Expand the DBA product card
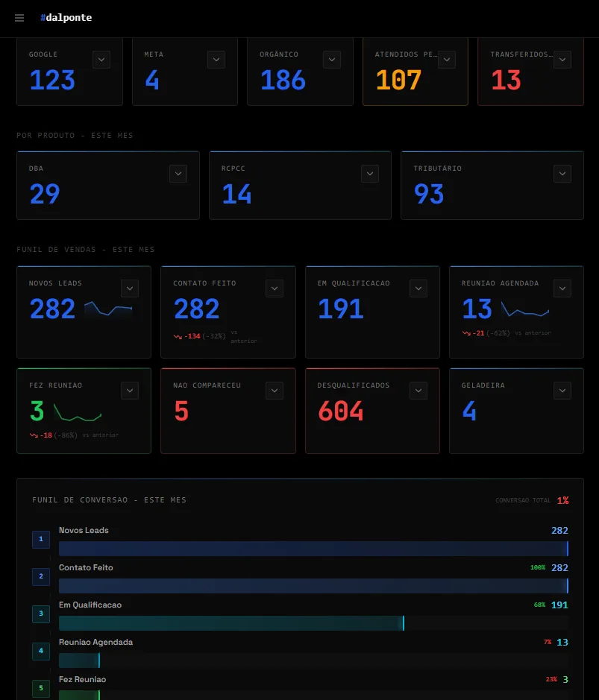 pyautogui.click(x=178, y=174)
